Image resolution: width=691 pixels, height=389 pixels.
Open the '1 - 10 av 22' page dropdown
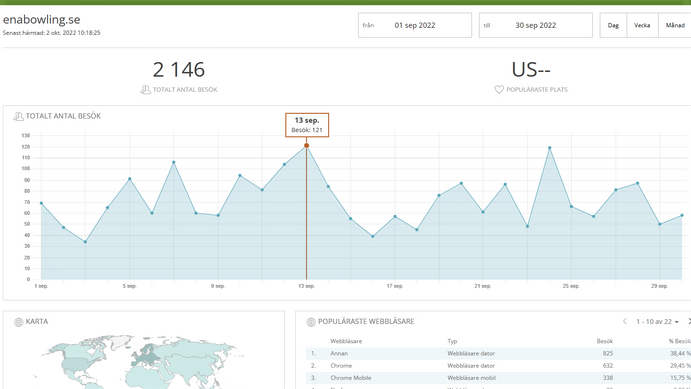tap(658, 322)
